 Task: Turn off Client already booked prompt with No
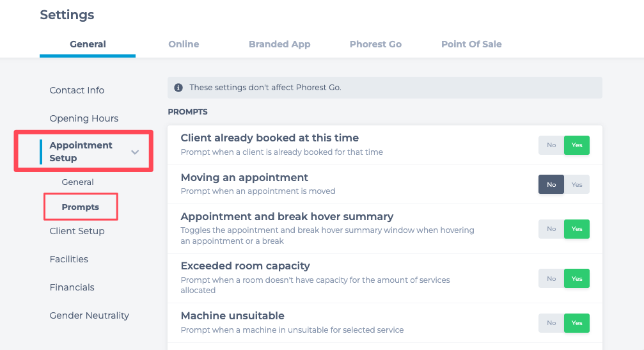[551, 145]
